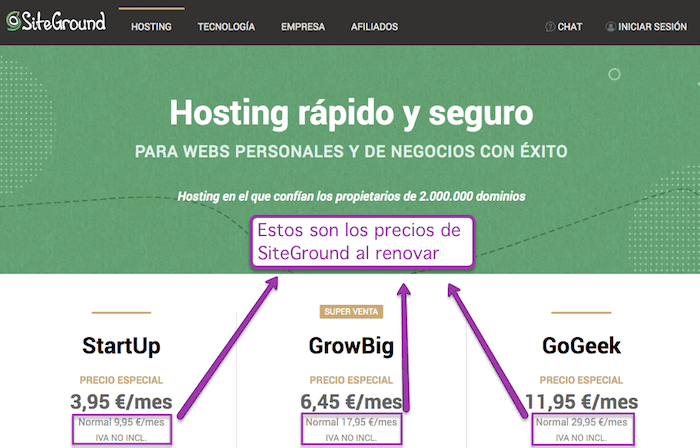
Task: Open the TECNOLOGÍA menu
Action: click(226, 27)
